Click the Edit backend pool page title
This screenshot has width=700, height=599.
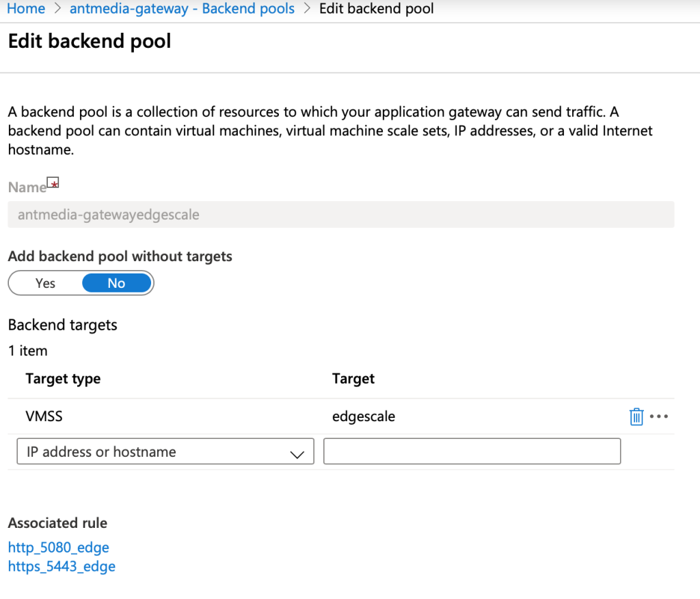point(90,41)
